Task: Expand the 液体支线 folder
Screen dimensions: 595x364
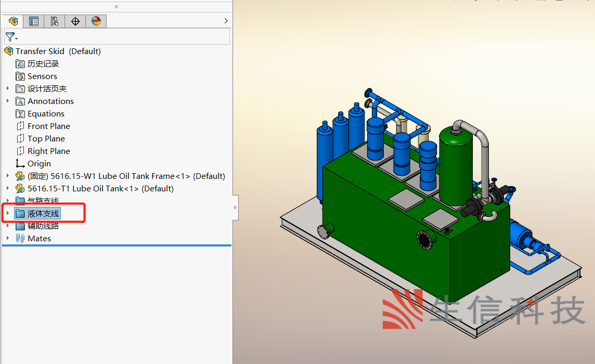Action: 8,213
